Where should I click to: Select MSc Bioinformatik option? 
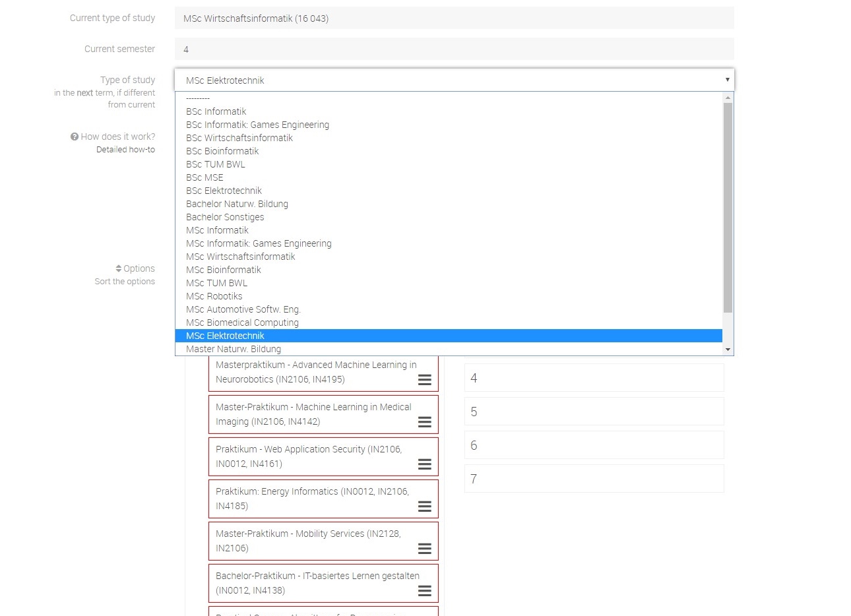point(449,270)
